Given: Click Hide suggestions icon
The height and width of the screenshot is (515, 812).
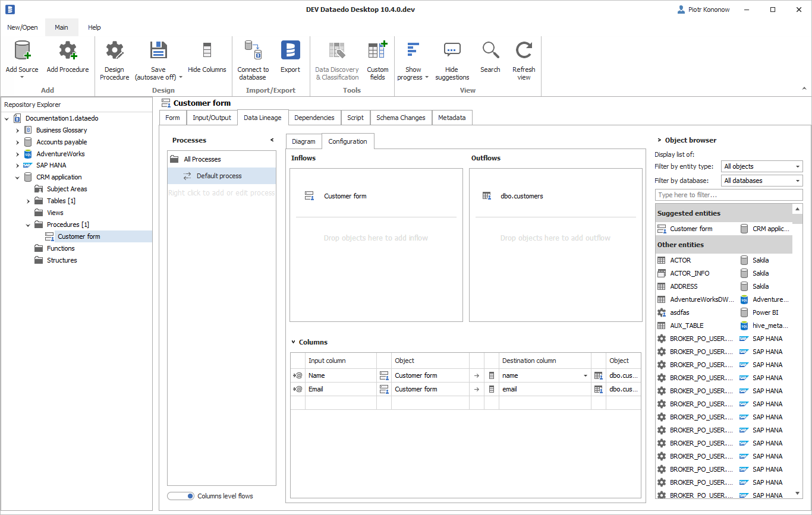Looking at the screenshot, I should pos(452,51).
